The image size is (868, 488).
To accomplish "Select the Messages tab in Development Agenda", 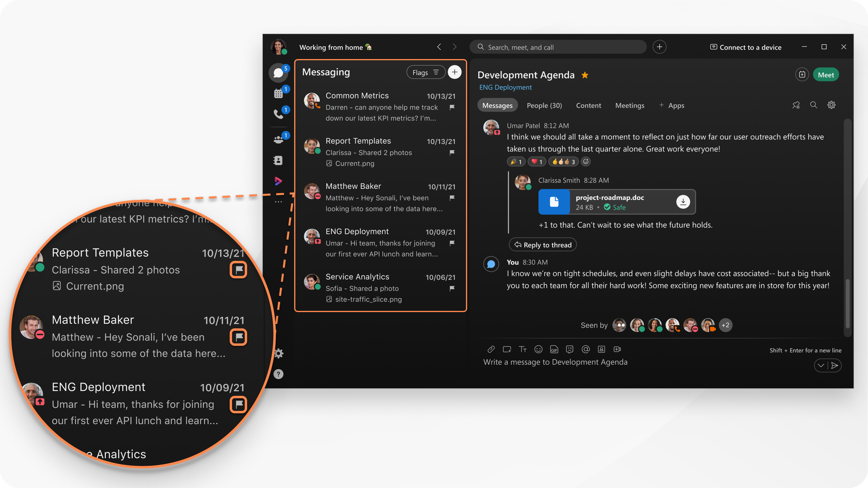I will (x=498, y=105).
